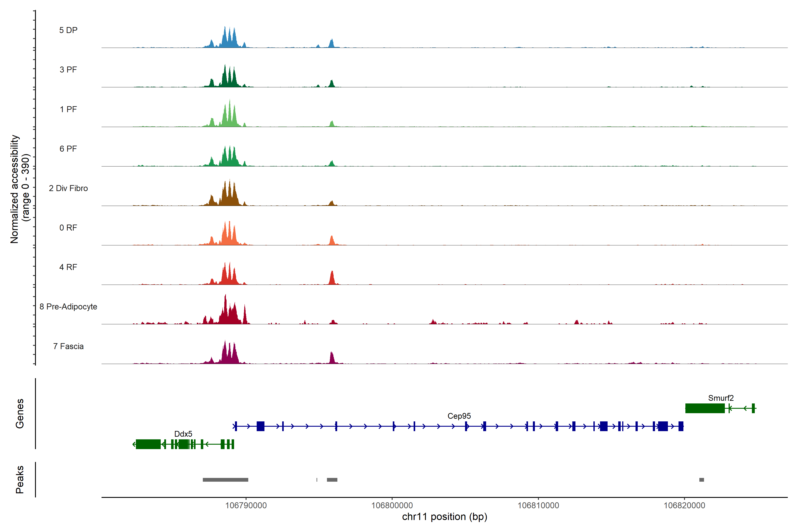
Task: Click the 106820000 axis tick label
Action: click(x=684, y=506)
